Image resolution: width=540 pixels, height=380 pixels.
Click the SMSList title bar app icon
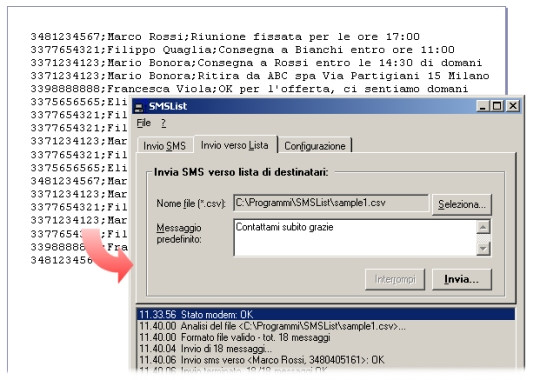(x=139, y=107)
